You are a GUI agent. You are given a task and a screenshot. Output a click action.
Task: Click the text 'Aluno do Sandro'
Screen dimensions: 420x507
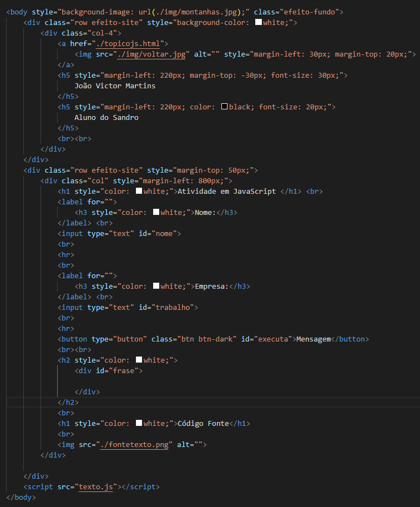(x=107, y=118)
